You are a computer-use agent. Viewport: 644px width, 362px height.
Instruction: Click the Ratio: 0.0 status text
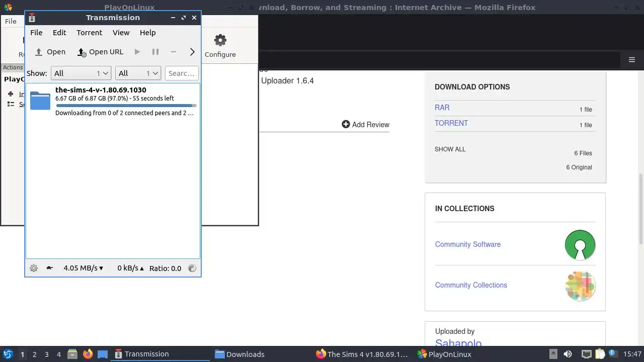[165, 268]
